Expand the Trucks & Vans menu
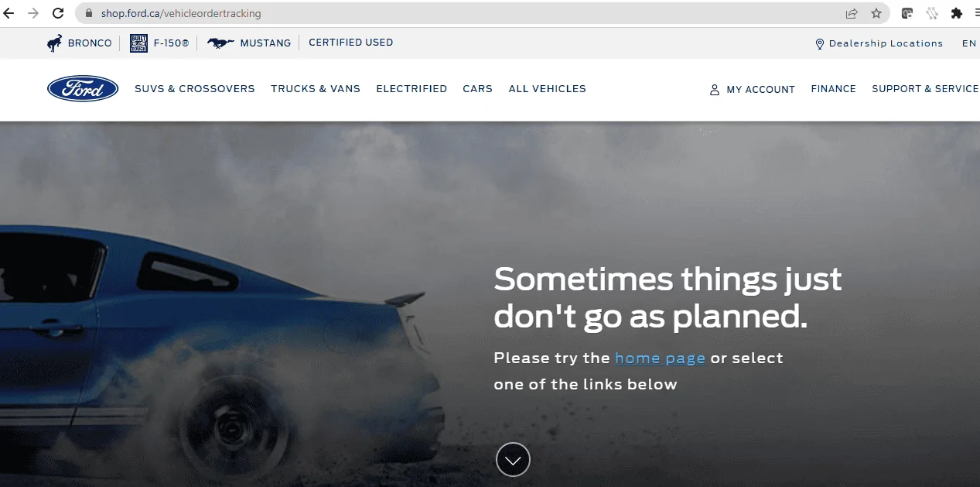 click(316, 89)
